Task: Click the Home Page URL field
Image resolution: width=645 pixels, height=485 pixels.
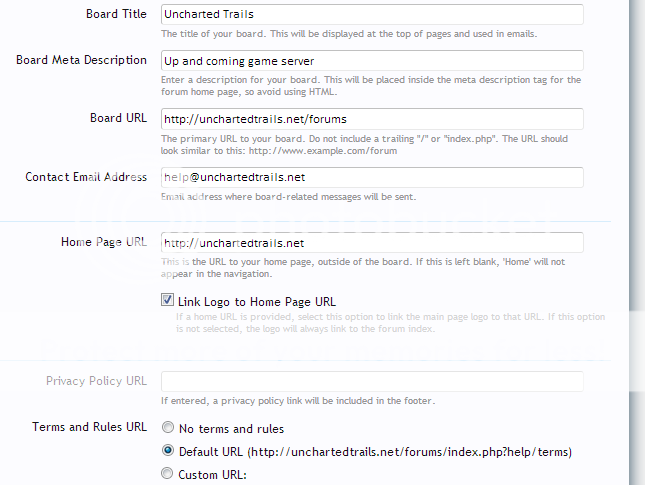Action: pos(372,243)
